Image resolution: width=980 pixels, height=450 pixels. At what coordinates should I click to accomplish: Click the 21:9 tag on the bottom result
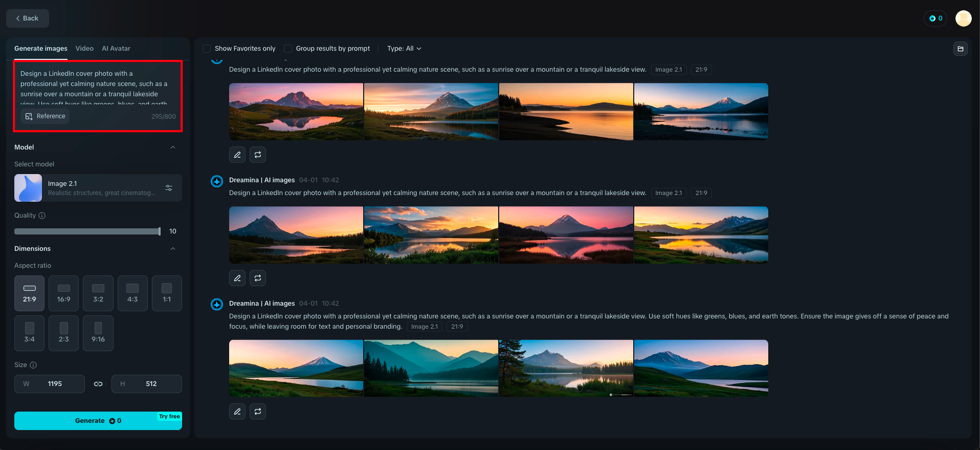point(457,327)
